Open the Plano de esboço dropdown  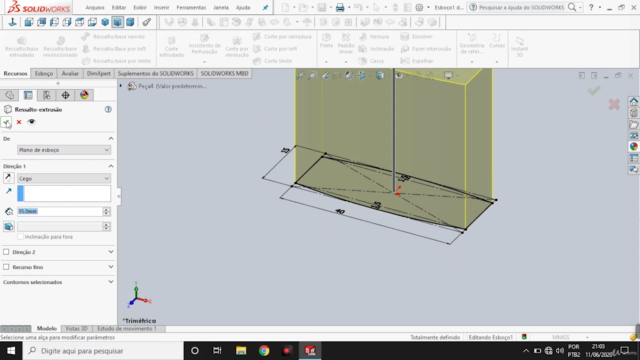64,150
